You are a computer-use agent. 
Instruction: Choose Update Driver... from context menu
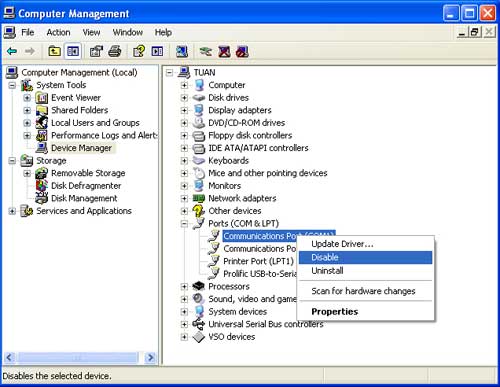[x=365, y=244]
